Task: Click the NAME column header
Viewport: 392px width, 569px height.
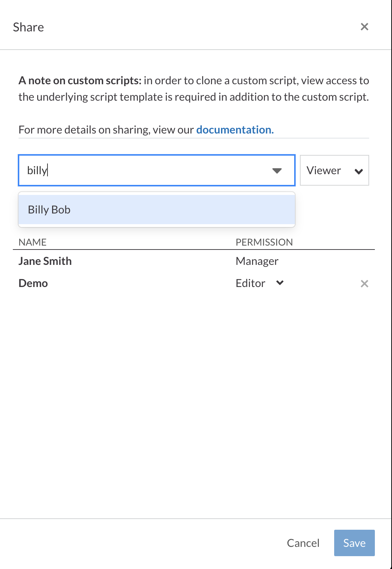Action: point(32,242)
